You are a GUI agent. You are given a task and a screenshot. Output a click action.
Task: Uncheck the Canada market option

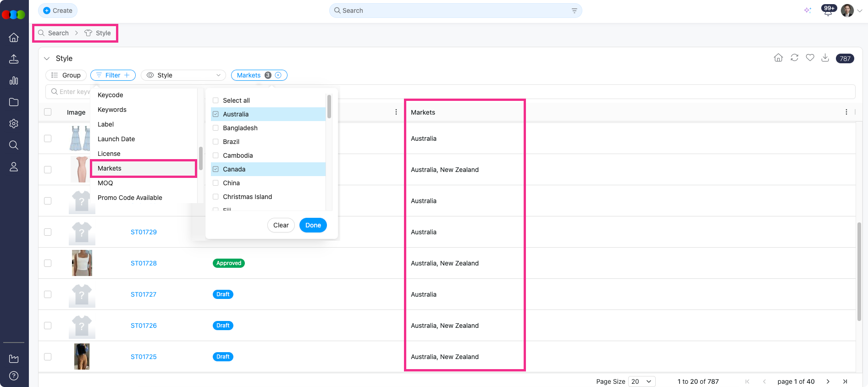tap(216, 169)
